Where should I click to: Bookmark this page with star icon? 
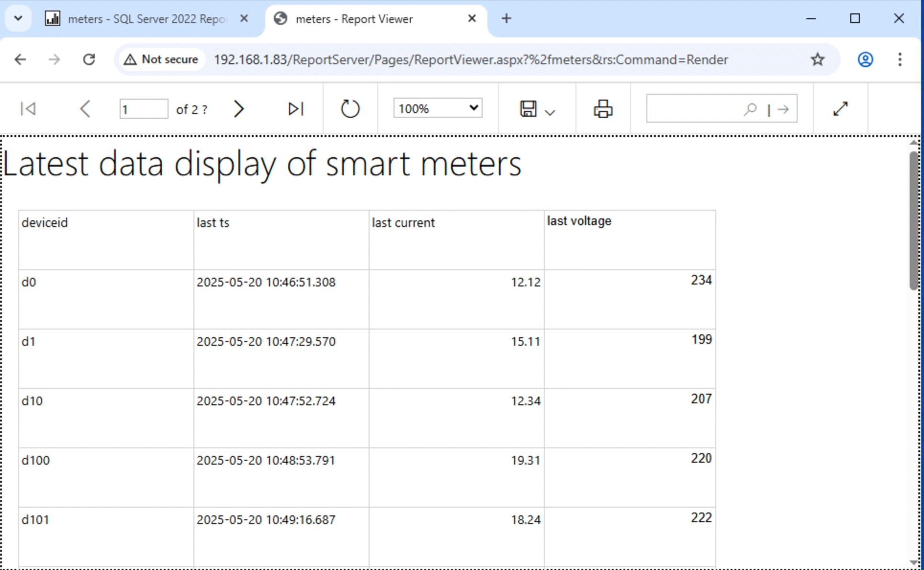[817, 59]
